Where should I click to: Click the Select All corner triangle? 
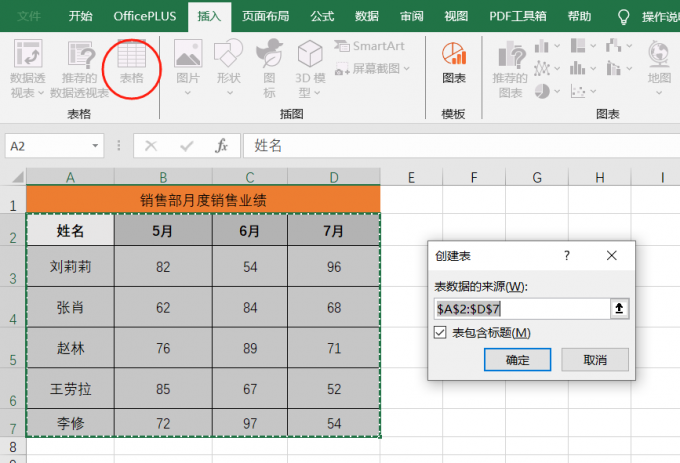point(18,177)
